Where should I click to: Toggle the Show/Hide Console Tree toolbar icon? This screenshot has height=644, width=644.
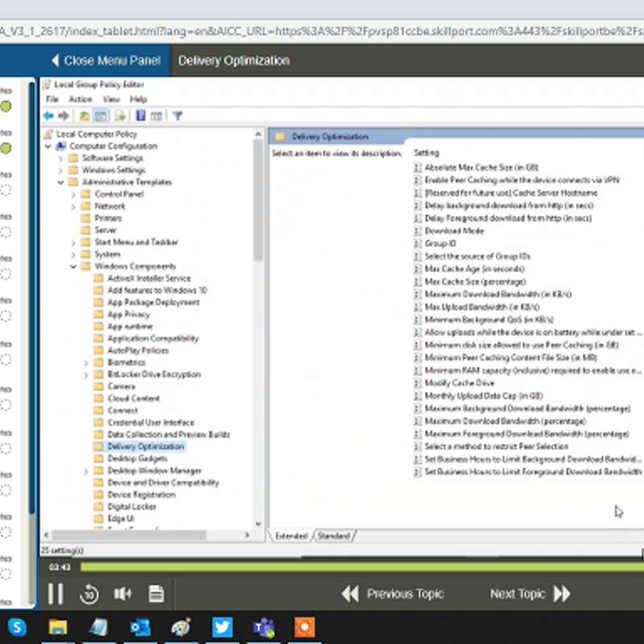pos(100,116)
